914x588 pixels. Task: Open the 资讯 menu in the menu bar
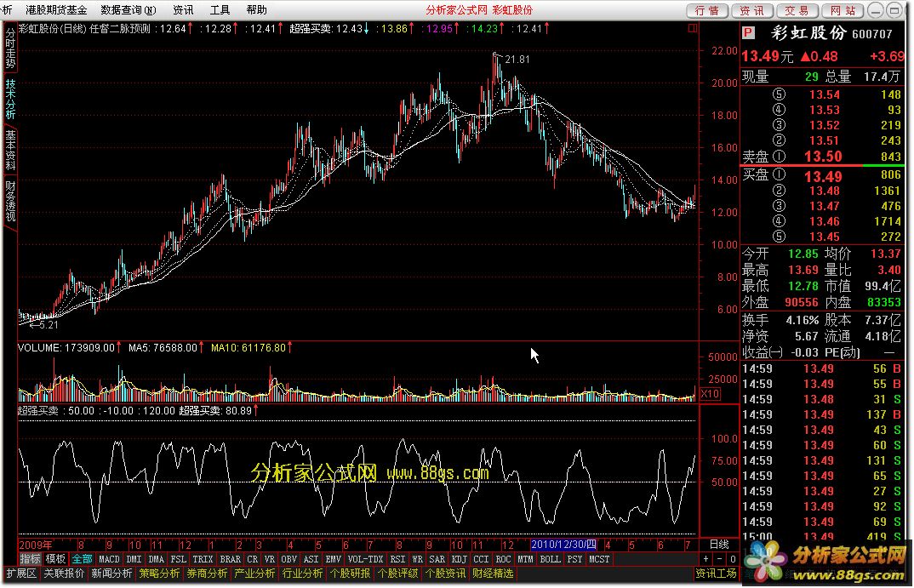click(183, 10)
